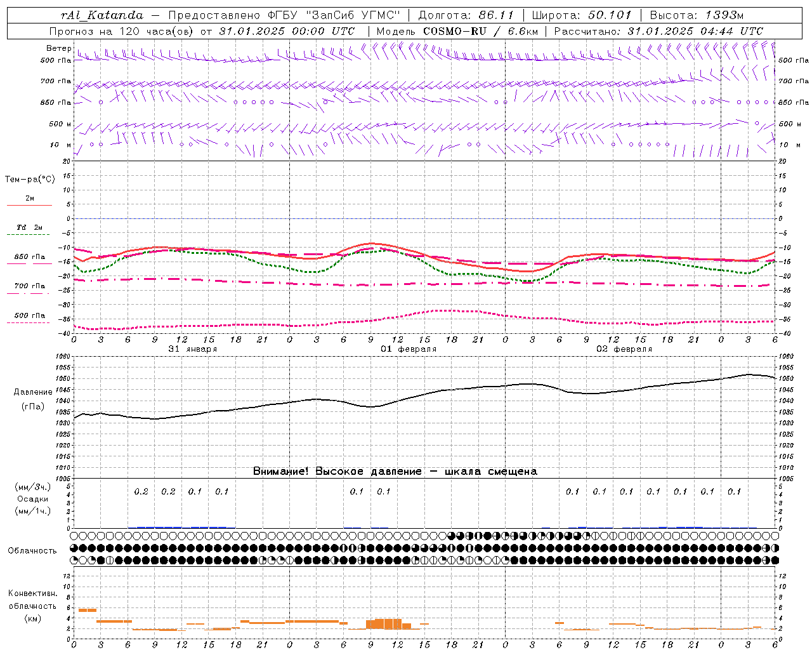Viewport: 812px width, 650px height.
Task: Click the Тем-ра(°C) axis title
Action: [x=30, y=180]
